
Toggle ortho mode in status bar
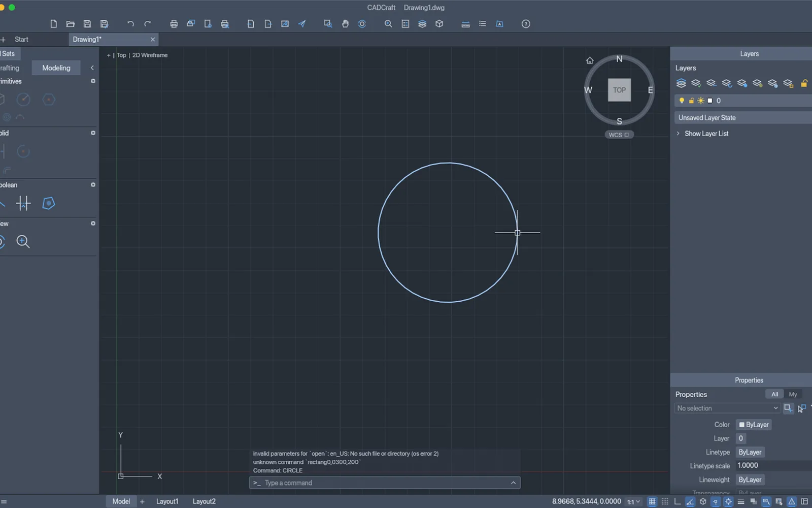(678, 501)
